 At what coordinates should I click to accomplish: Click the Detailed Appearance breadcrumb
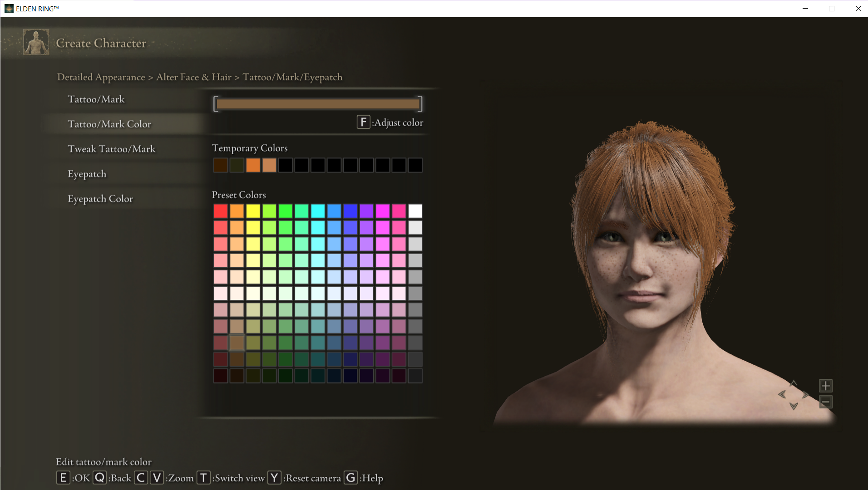[x=101, y=77]
